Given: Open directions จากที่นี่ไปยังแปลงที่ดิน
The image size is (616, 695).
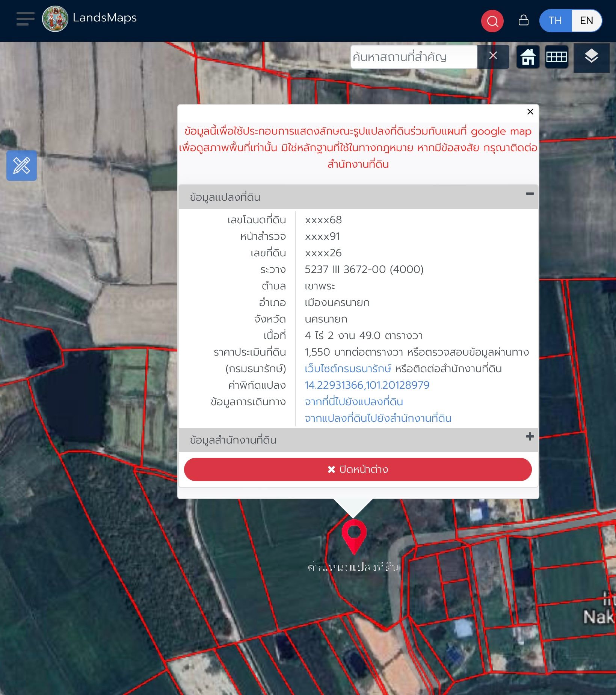Looking at the screenshot, I should click(x=354, y=402).
